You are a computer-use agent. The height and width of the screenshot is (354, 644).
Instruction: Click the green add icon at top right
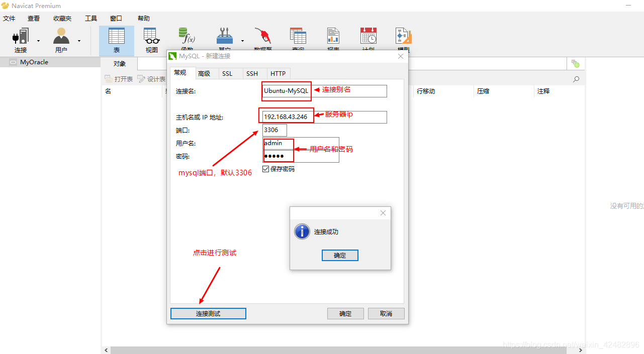tap(575, 64)
